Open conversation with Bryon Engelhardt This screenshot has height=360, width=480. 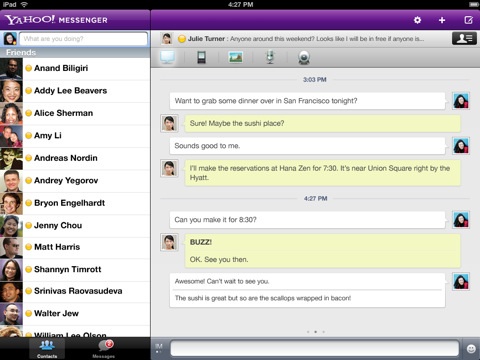point(75,203)
